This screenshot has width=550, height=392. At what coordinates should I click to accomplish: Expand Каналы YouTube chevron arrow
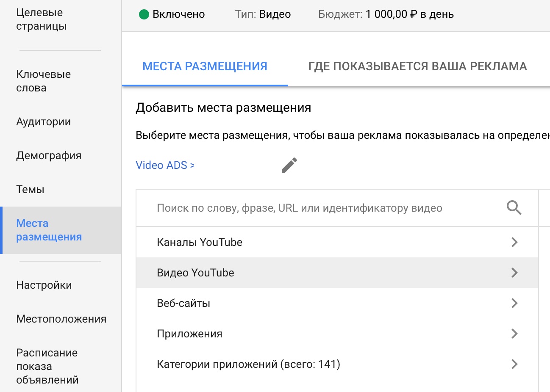tap(514, 242)
